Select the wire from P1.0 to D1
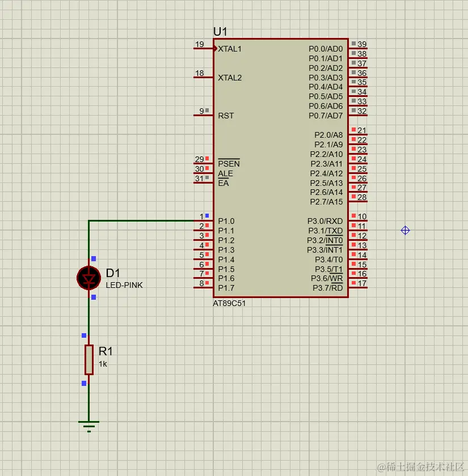Image resolution: width=468 pixels, height=476 pixels. [x=141, y=220]
